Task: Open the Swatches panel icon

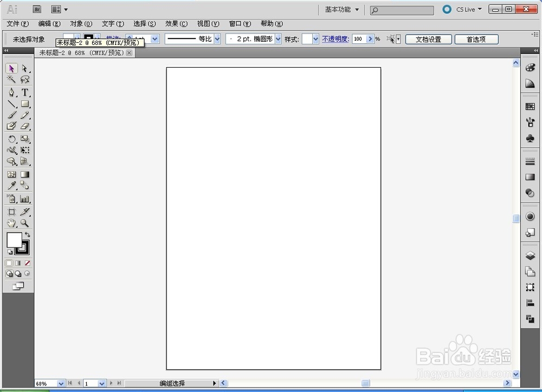Action: click(x=530, y=106)
